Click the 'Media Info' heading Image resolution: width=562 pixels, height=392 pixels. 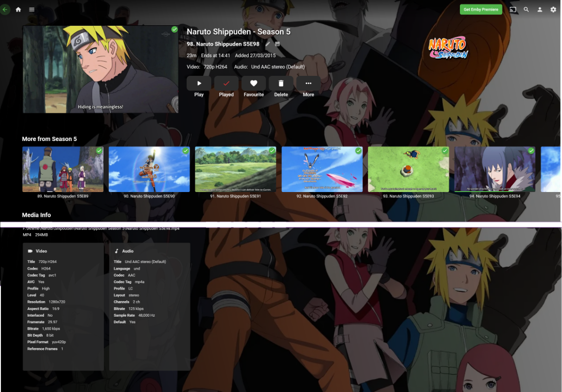(37, 215)
